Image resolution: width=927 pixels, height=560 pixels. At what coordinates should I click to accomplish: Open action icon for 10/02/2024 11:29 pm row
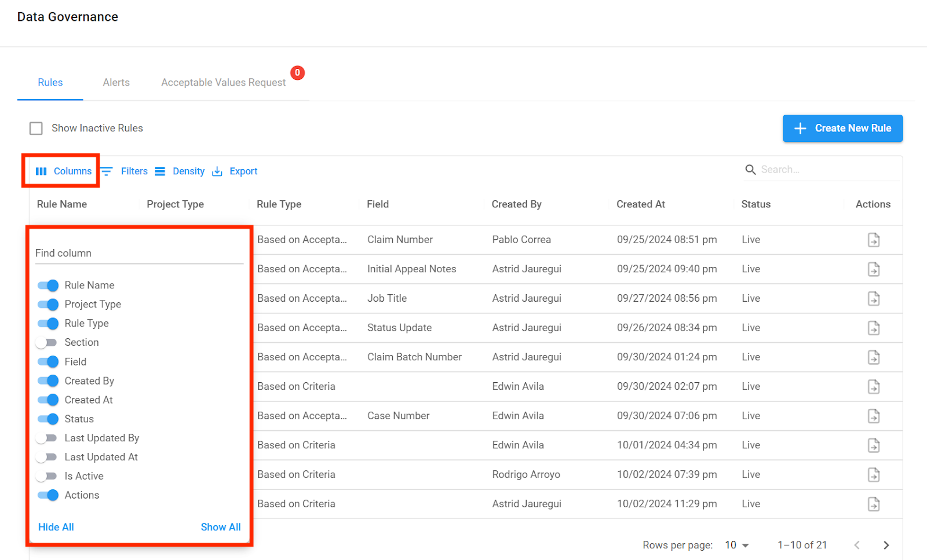(874, 504)
